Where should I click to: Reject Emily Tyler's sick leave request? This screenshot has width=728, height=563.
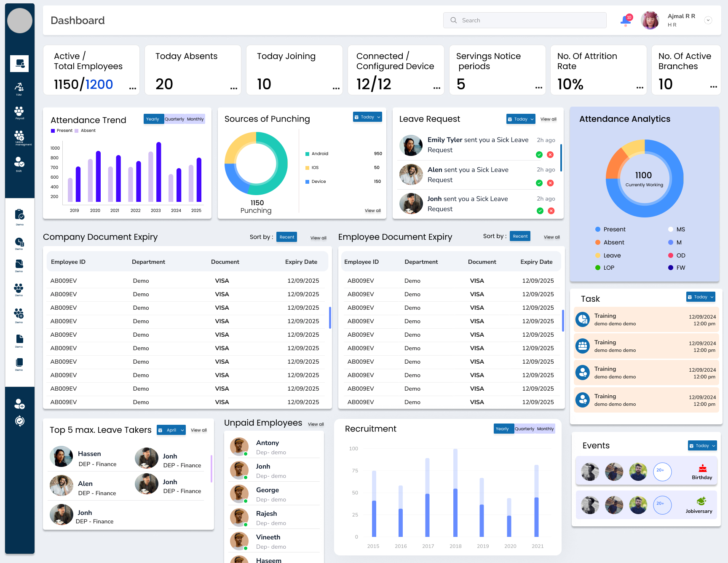550,155
